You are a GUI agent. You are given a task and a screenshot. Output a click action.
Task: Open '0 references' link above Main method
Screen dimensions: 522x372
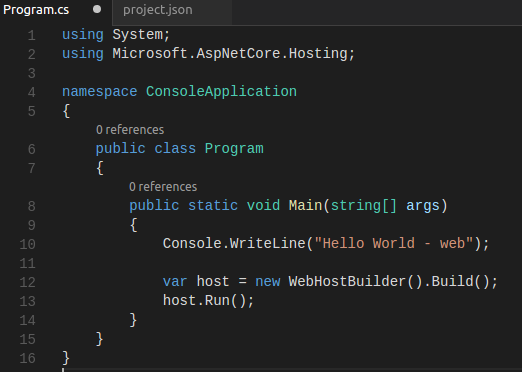163,187
